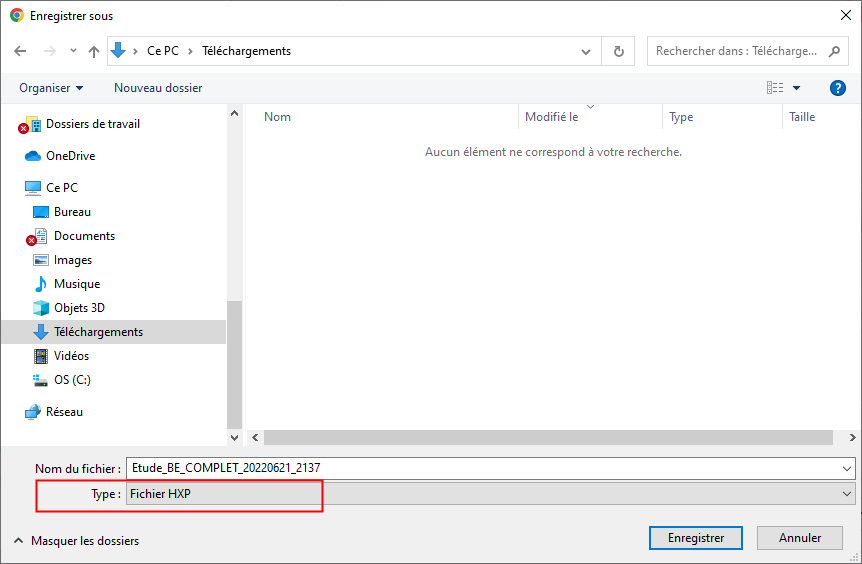Expand the recent locations dropdown arrow

pyautogui.click(x=73, y=51)
